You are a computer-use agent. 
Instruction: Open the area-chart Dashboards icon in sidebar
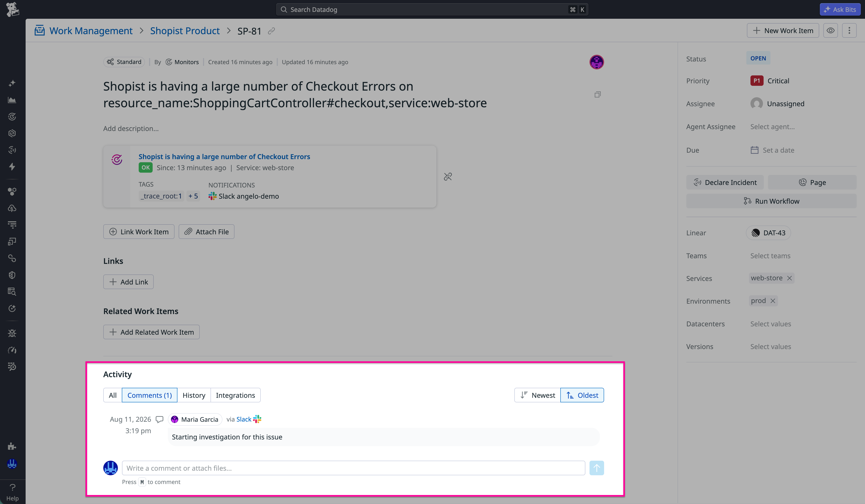point(12,100)
